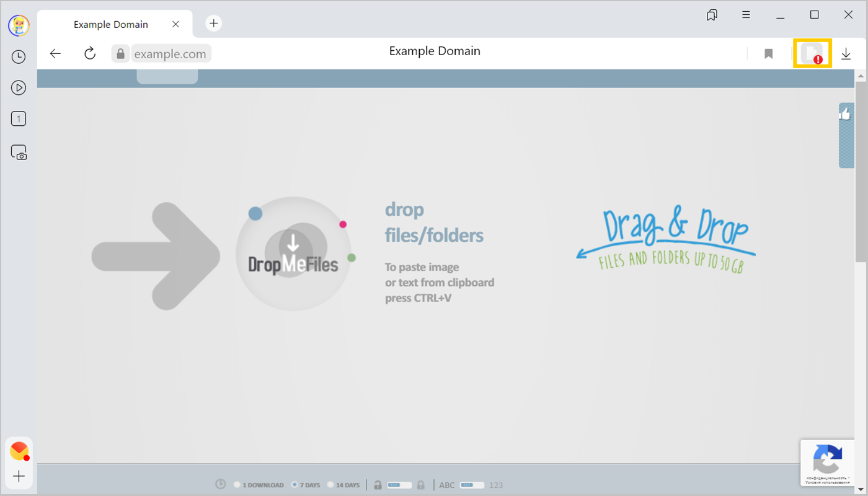Toggle the ABC/123 link format switch

(472, 485)
